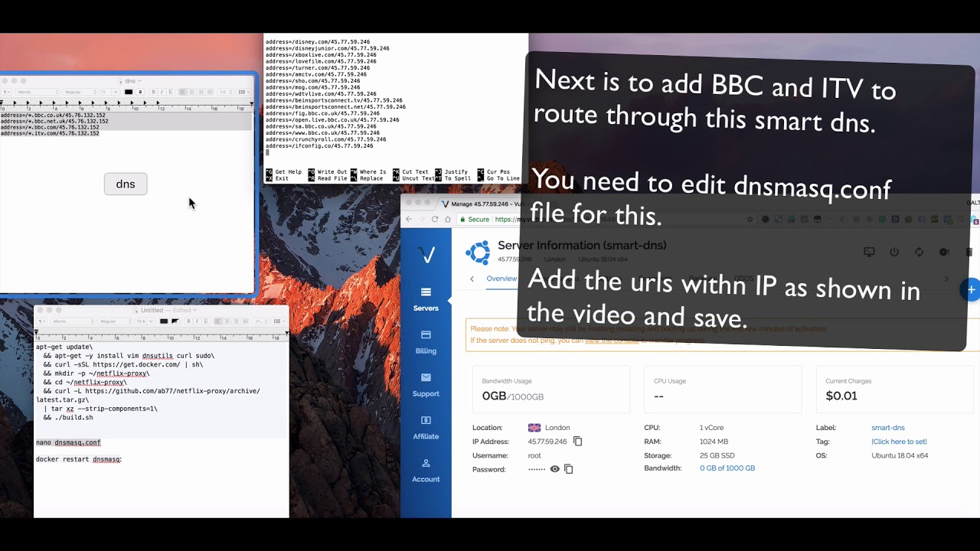The height and width of the screenshot is (551, 980).
Task: Move server tabs forward with right chevron
Action: (x=946, y=279)
